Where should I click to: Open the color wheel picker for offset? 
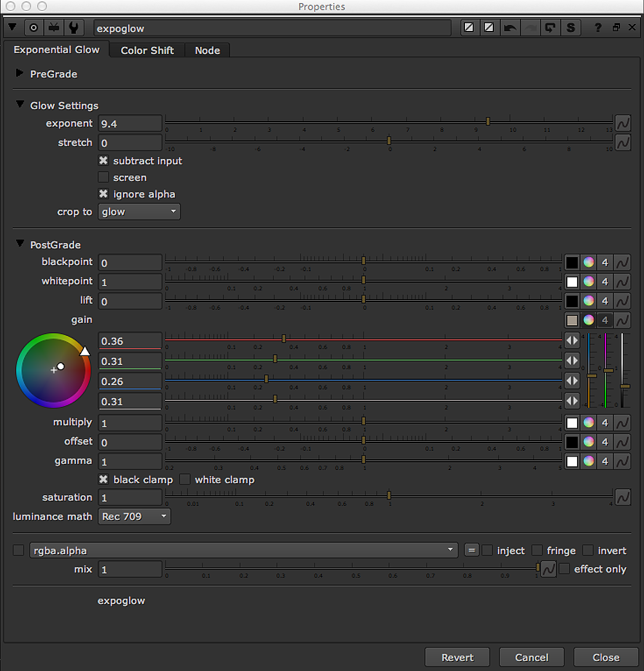(x=589, y=442)
